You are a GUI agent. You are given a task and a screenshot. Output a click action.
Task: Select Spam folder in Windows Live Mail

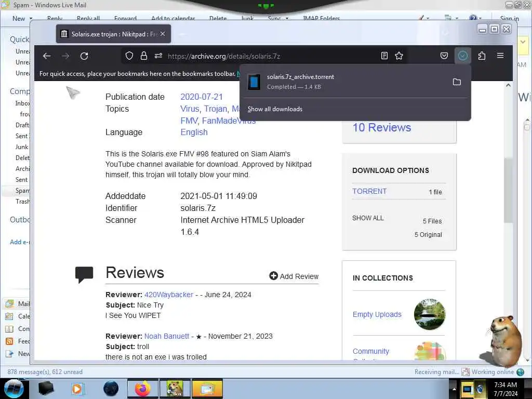(22, 191)
